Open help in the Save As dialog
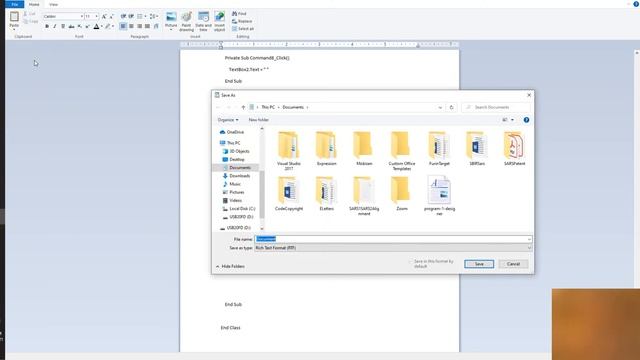This screenshot has width=640, height=360. point(526,120)
